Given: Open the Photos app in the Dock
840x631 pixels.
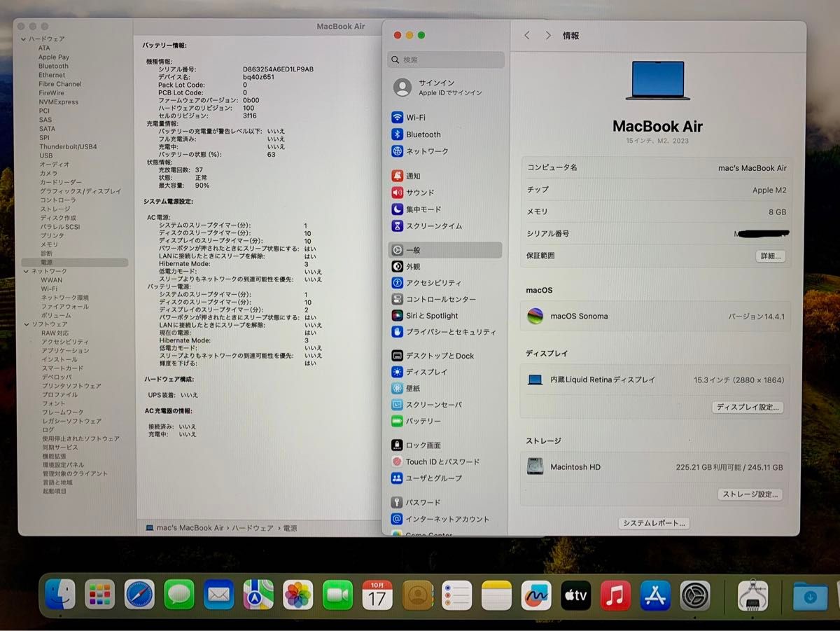Looking at the screenshot, I should point(298,595).
